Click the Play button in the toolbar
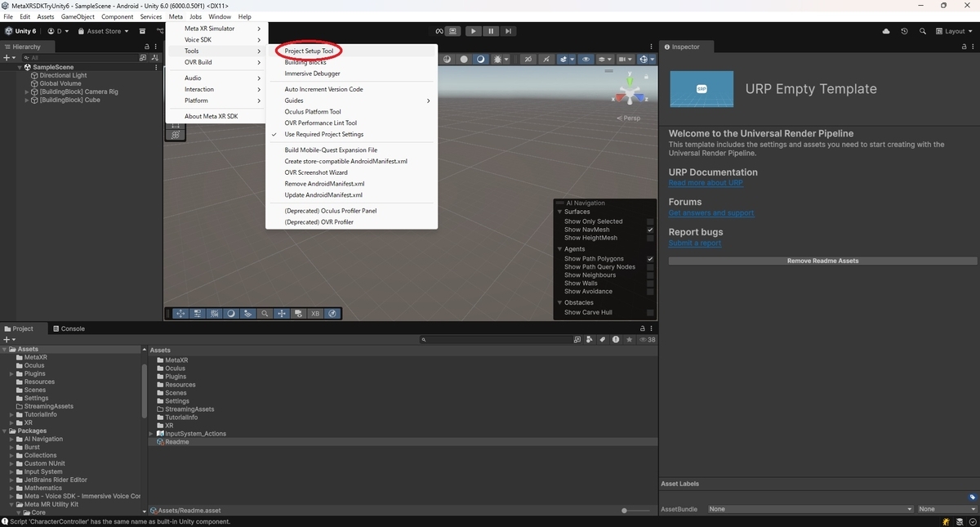Viewport: 980px width, 527px height. 473,31
